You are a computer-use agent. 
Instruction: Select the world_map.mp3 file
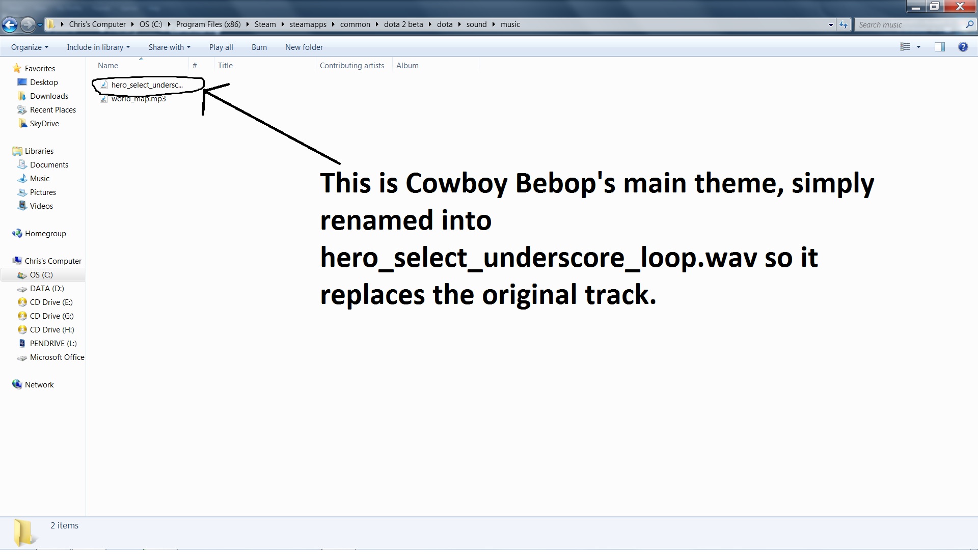[x=139, y=99]
